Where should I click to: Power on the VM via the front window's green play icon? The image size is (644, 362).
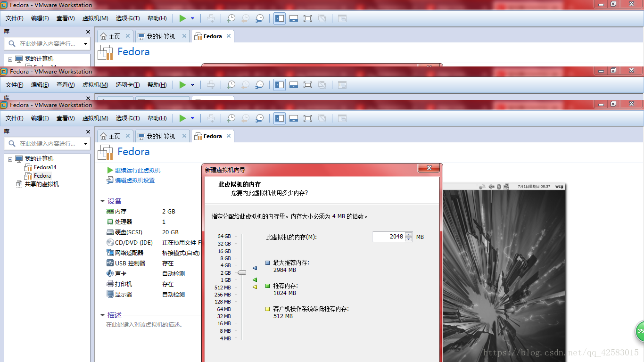(183, 118)
